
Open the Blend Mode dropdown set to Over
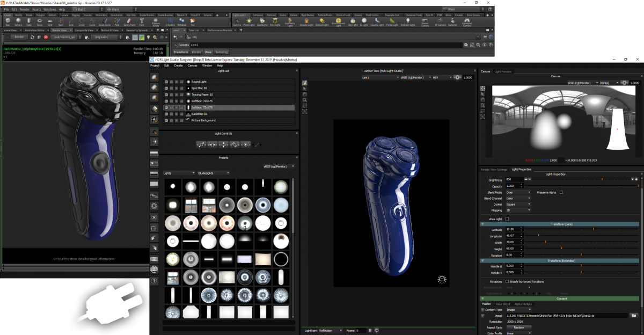(518, 193)
